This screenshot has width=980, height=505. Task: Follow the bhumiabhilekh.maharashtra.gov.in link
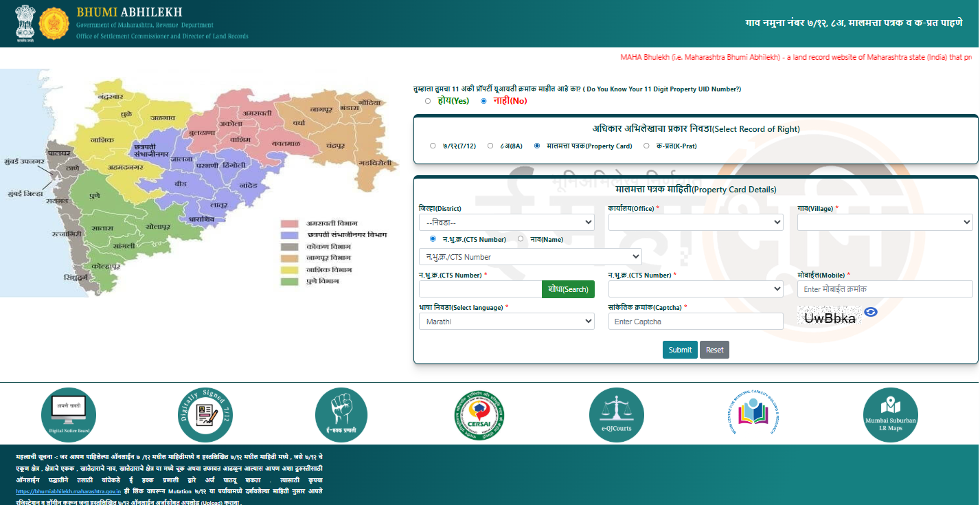coord(68,492)
